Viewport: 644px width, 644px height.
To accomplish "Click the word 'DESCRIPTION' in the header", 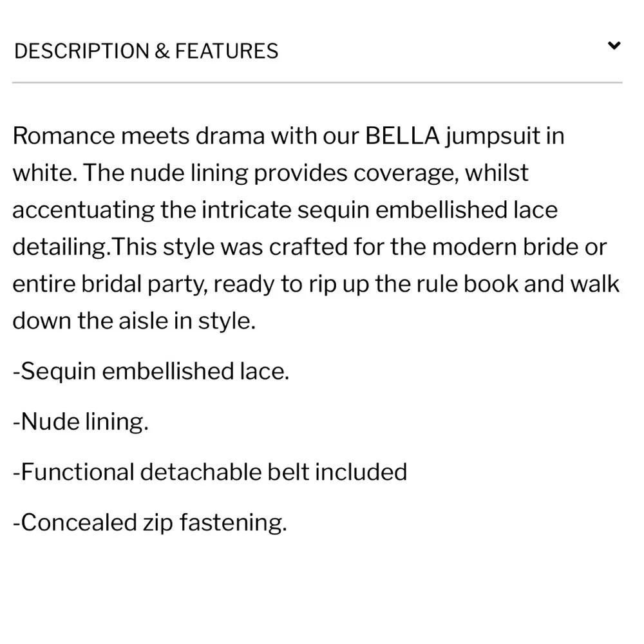I will pos(82,52).
